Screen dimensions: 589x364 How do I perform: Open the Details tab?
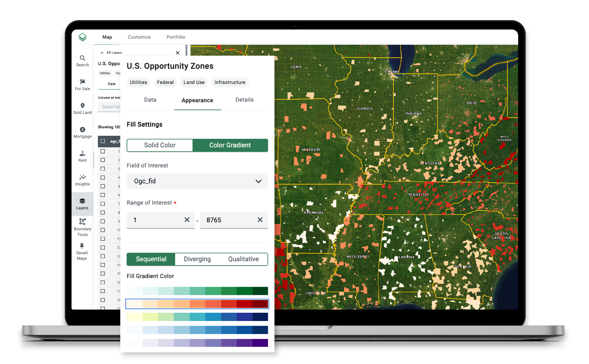244,100
